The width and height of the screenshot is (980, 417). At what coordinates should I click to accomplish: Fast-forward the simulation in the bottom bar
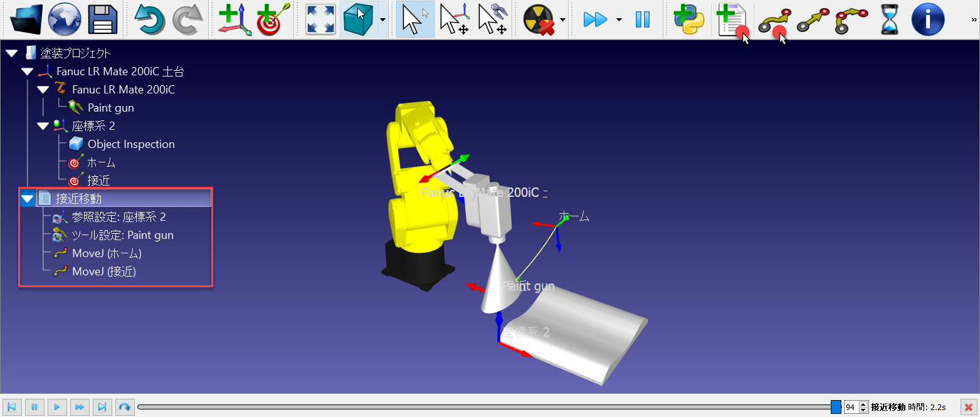[79, 407]
